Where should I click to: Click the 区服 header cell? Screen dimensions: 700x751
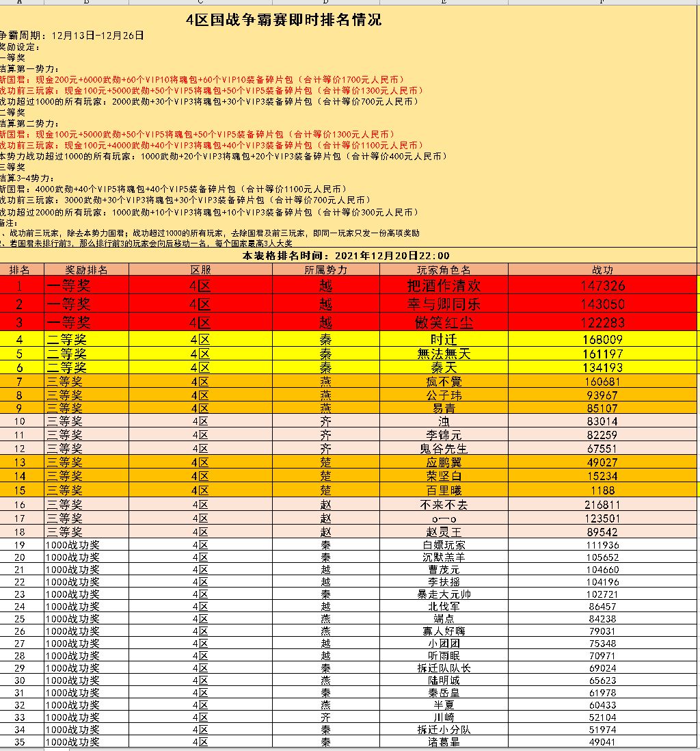[200, 269]
